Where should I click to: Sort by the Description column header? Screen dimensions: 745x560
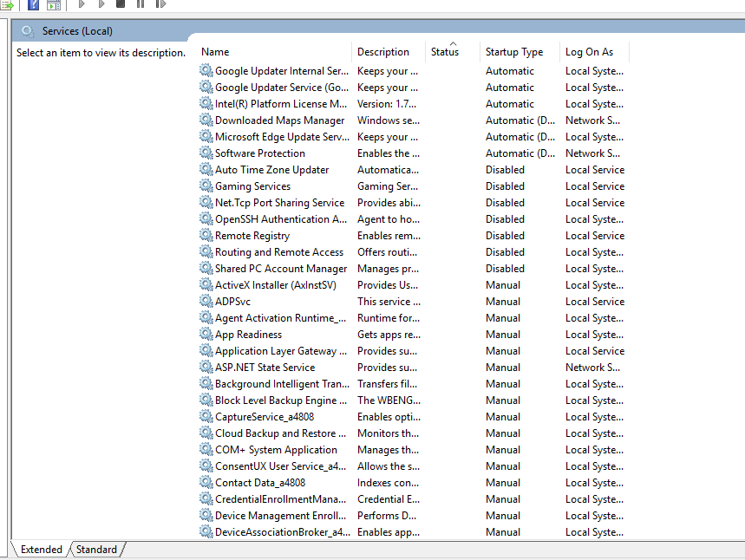tap(389, 52)
